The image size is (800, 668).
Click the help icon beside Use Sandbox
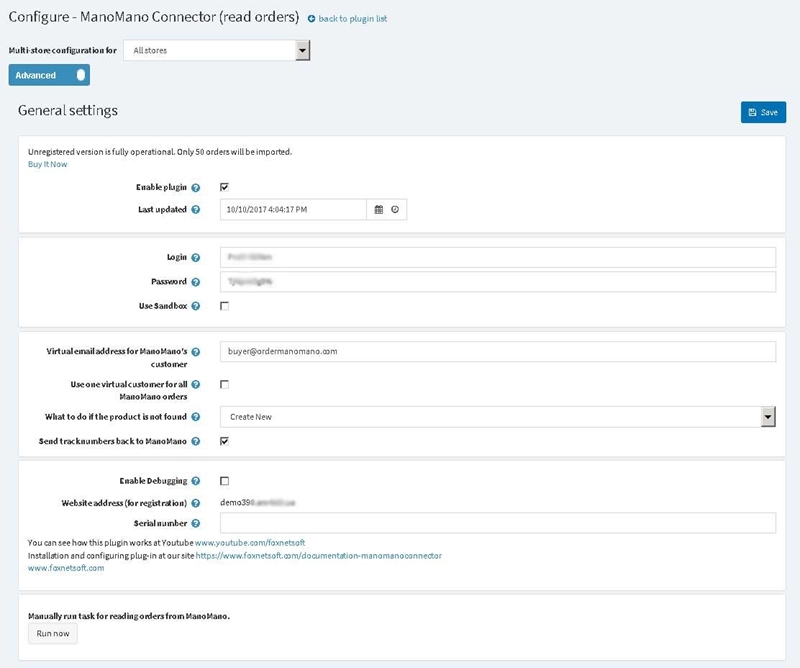pyautogui.click(x=195, y=306)
